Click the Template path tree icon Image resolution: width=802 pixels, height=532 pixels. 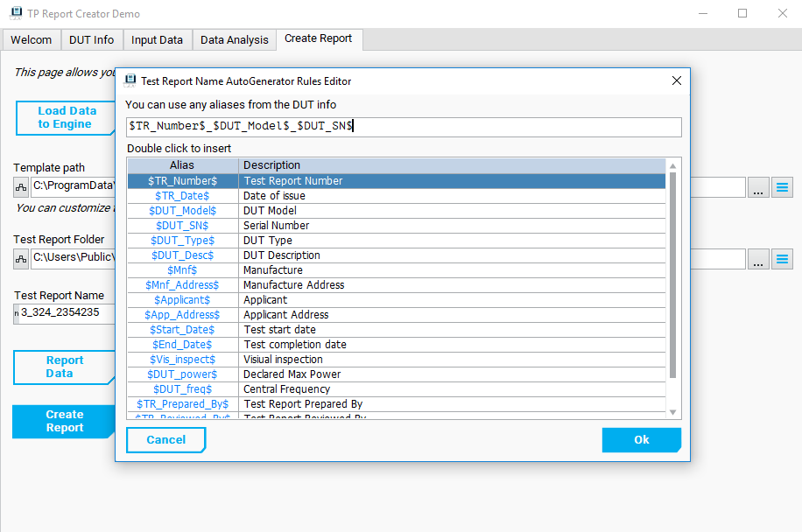tap(21, 186)
